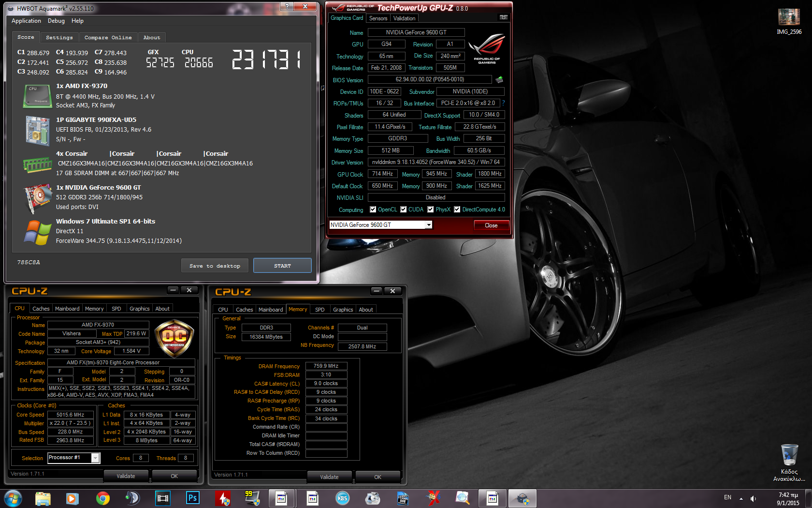Screen dimensions: 812x508
Task: Toggle the OpenCL checkbox in GPU-Z
Action: (x=373, y=209)
